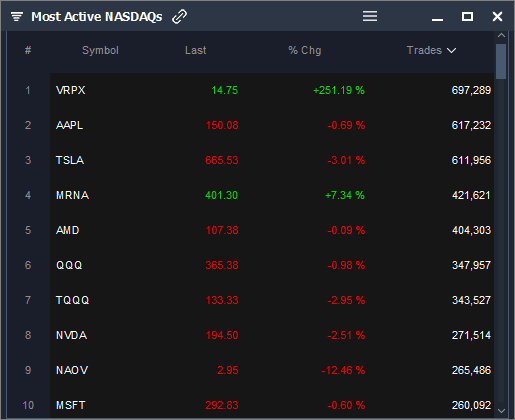This screenshot has width=515, height=420.
Task: Select the MRNA row
Action: pos(272,195)
